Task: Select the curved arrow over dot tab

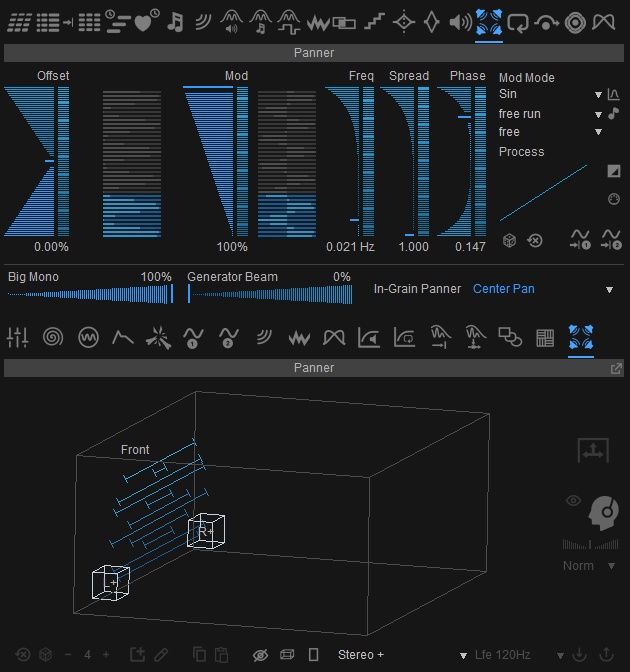Action: 546,23
